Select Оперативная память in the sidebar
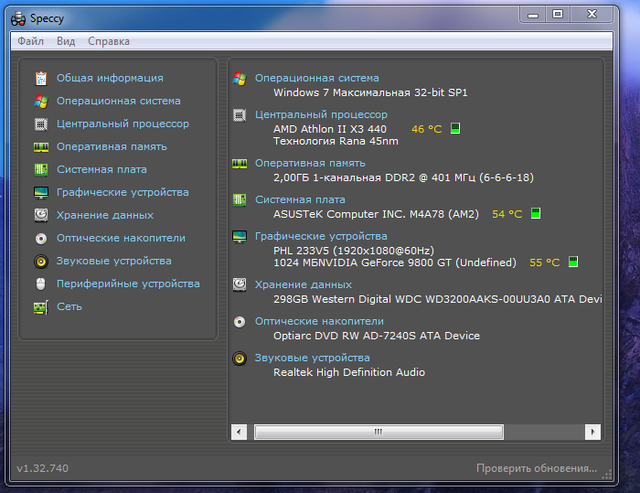Screen dimensions: 640x493 click(x=112, y=147)
